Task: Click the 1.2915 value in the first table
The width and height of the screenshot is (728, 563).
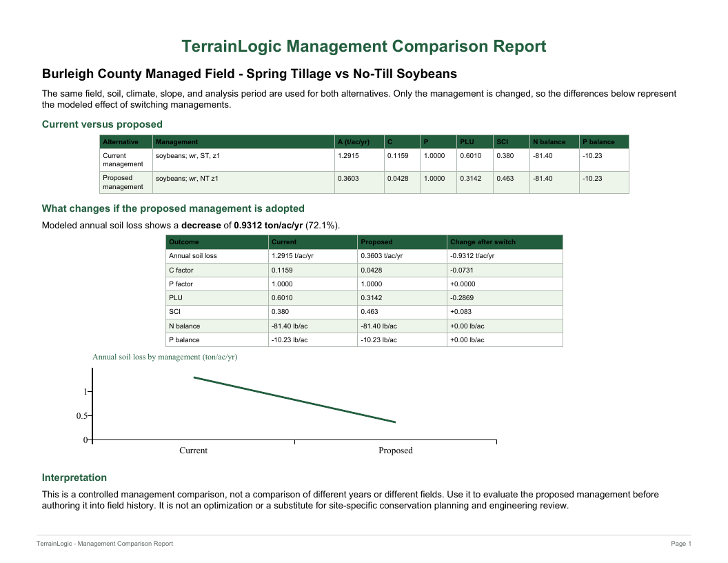Action: coord(348,156)
